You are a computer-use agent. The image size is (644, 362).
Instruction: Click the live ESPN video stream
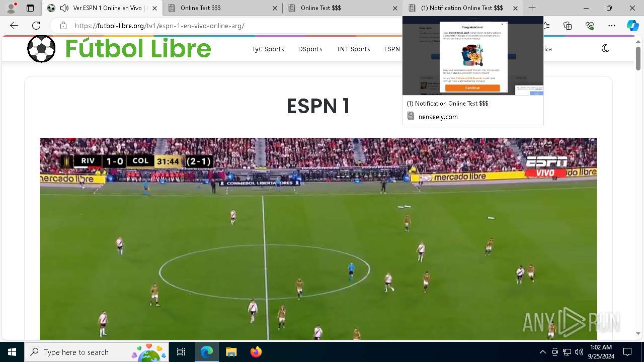pos(318,239)
